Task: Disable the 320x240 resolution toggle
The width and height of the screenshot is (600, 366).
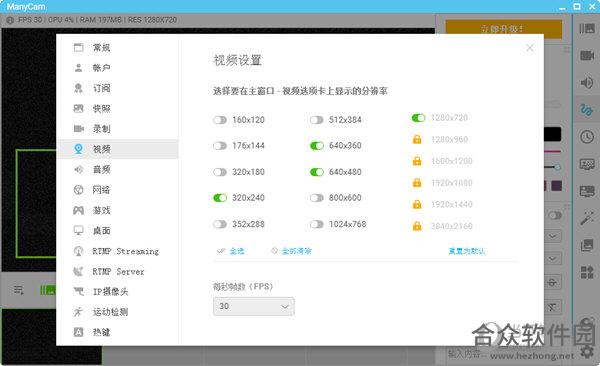Action: pos(220,198)
